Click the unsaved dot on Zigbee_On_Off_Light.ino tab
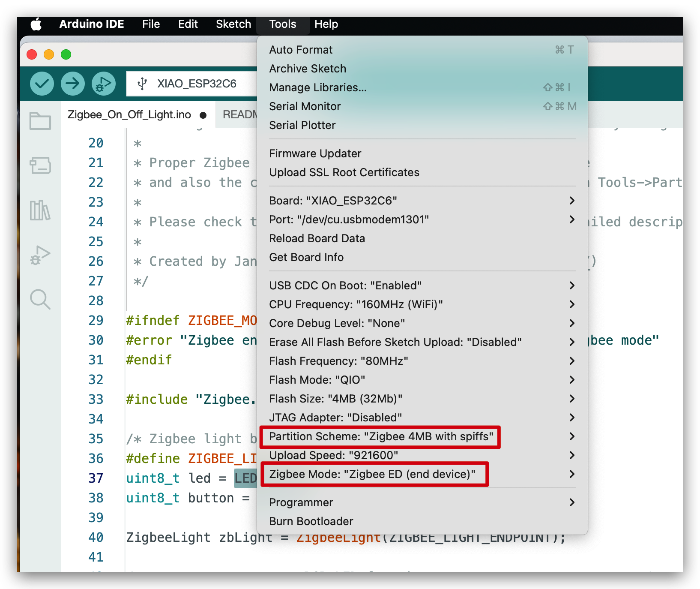 tap(203, 115)
